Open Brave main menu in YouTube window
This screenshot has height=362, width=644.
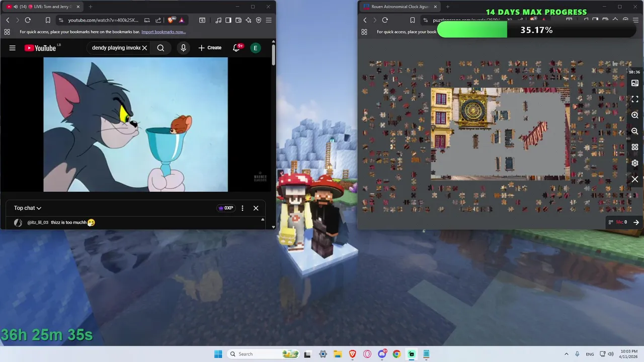click(x=269, y=20)
